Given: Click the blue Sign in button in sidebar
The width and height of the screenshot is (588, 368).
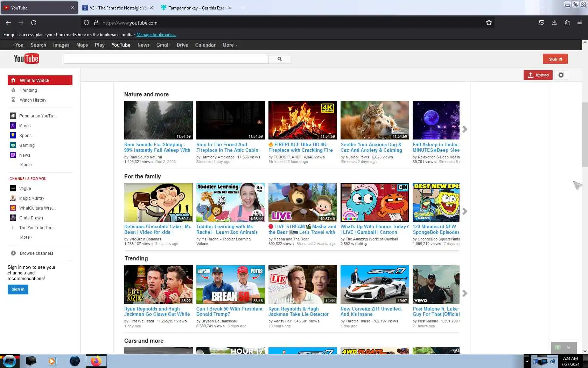Looking at the screenshot, I should pos(18,289).
